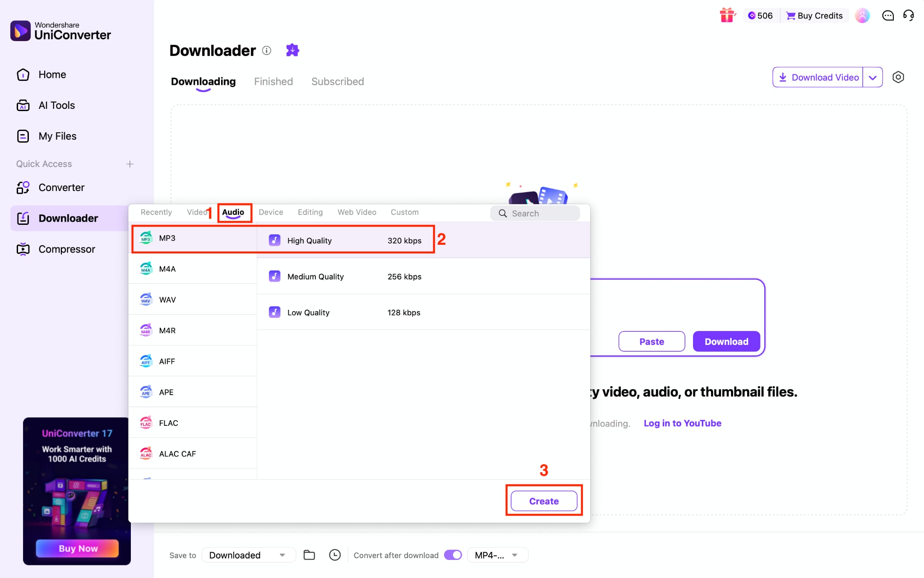
Task: Click the Create button
Action: pyautogui.click(x=544, y=501)
